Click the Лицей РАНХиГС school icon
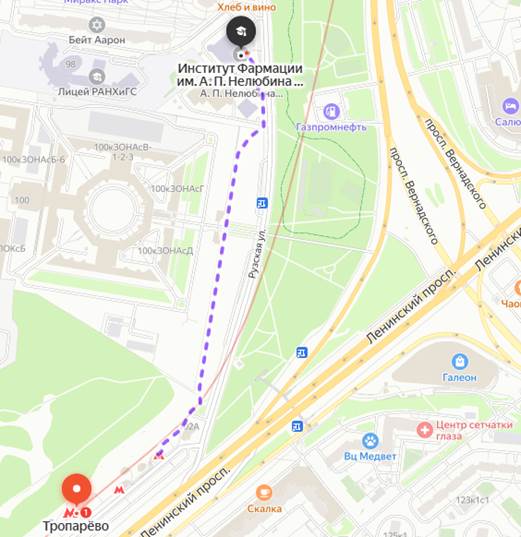 [x=97, y=77]
